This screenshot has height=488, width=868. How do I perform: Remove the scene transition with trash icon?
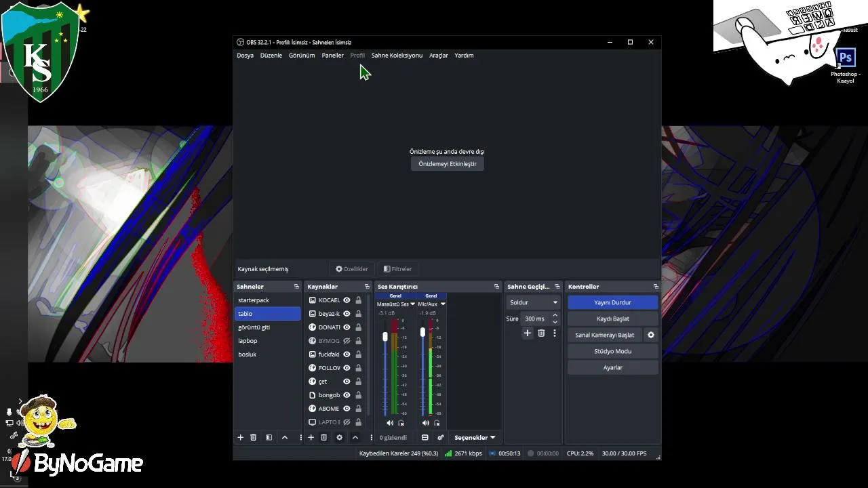point(541,333)
